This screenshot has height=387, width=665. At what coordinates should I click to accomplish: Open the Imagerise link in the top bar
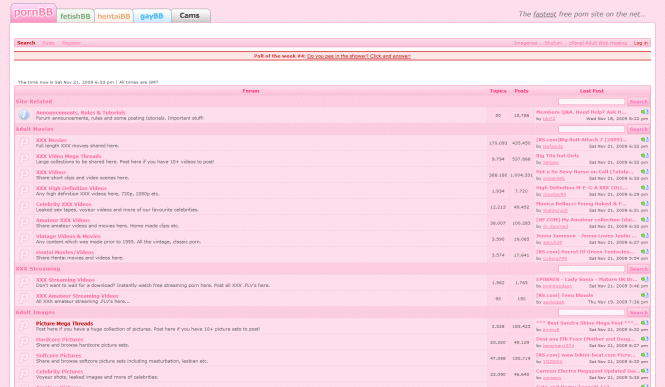pos(525,43)
